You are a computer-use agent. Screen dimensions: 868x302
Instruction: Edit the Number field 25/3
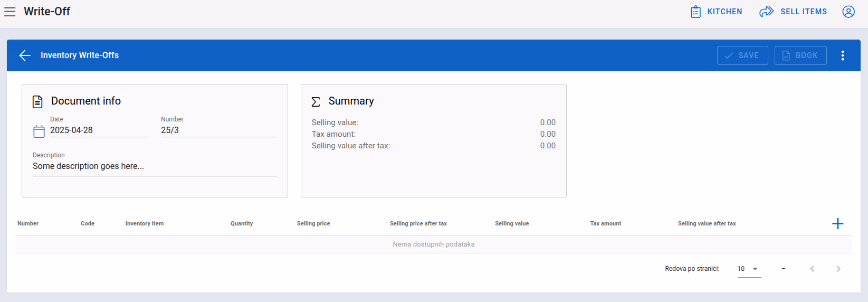[219, 130]
